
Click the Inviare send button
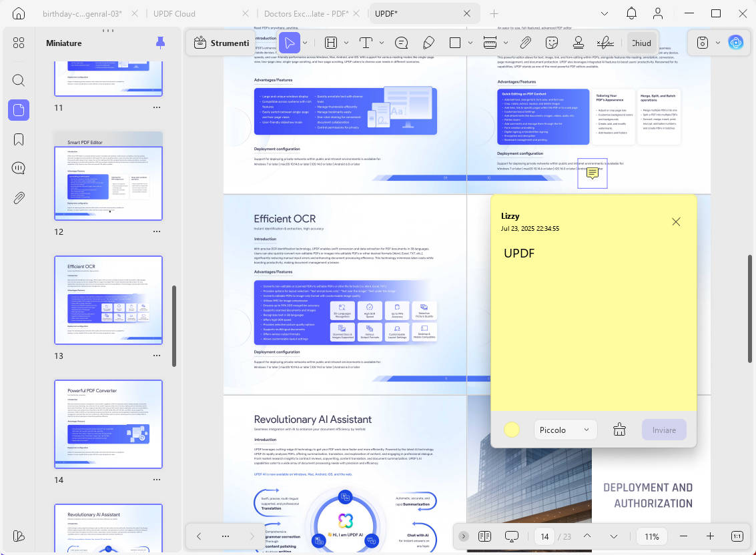[x=664, y=430]
